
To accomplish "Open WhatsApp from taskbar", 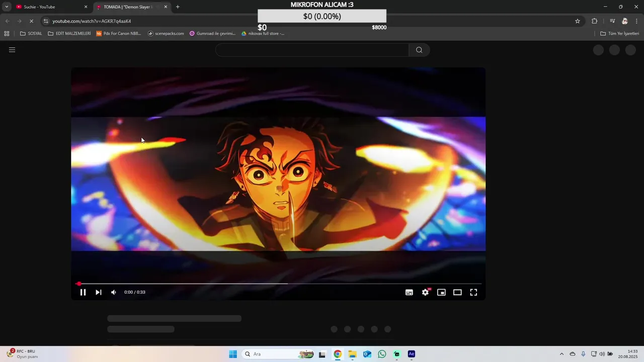I will (382, 354).
